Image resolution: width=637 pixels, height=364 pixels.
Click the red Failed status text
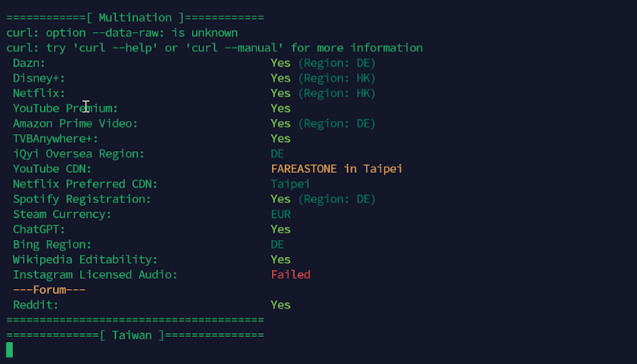point(291,275)
